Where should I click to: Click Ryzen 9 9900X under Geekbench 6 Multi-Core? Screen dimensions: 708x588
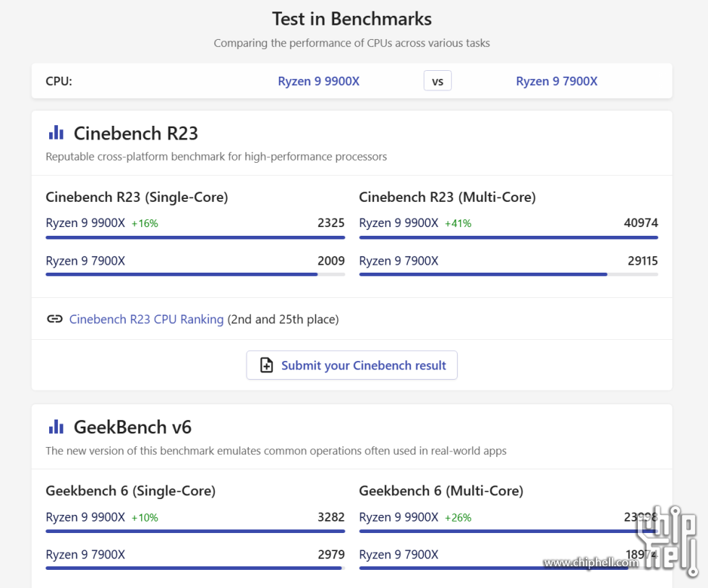click(398, 517)
